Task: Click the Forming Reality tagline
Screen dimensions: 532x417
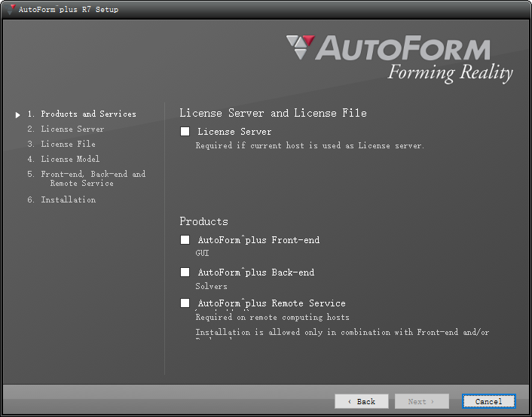Action: pos(450,73)
